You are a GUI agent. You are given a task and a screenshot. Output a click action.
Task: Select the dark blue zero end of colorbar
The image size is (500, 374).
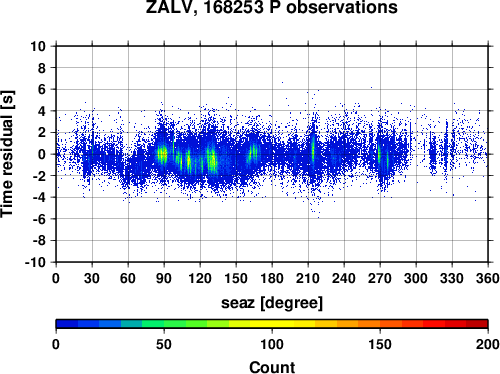click(x=67, y=324)
